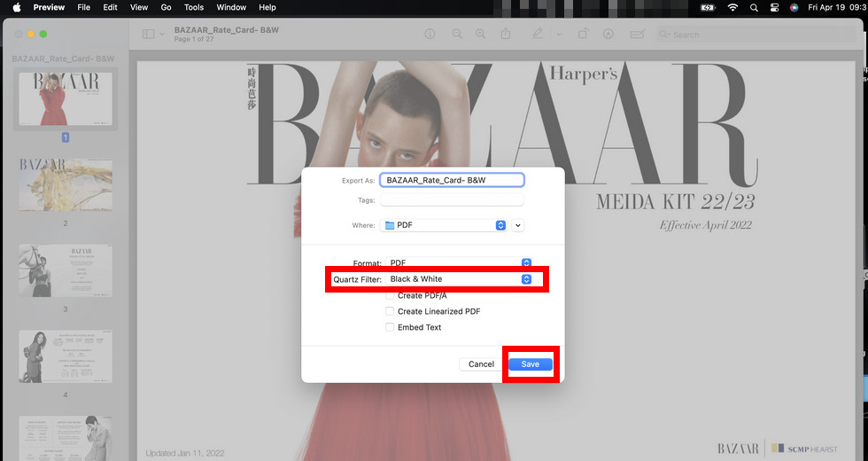This screenshot has height=461, width=868.
Task: Select page 2 thumbnail in sidebar
Action: point(66,184)
